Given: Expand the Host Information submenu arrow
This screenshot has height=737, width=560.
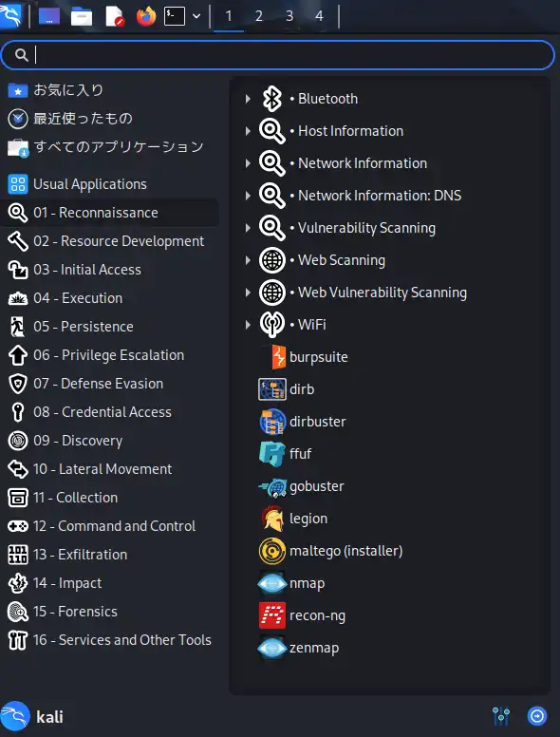Looking at the screenshot, I should [248, 131].
